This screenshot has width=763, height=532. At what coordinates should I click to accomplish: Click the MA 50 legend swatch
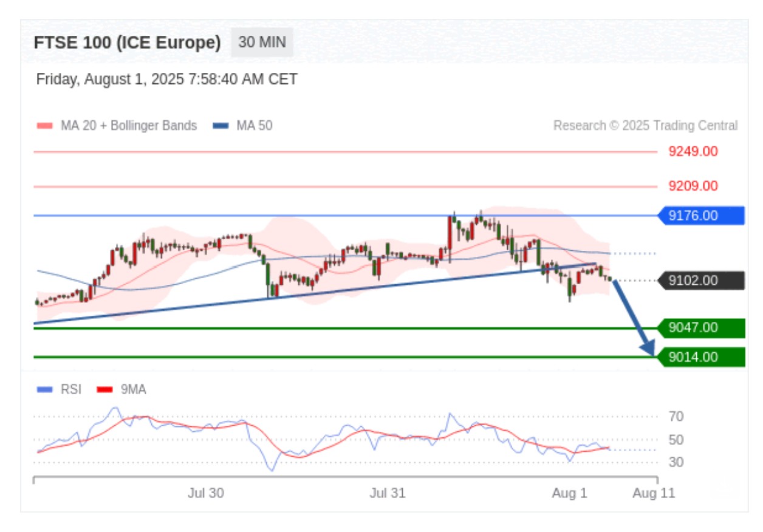[221, 126]
